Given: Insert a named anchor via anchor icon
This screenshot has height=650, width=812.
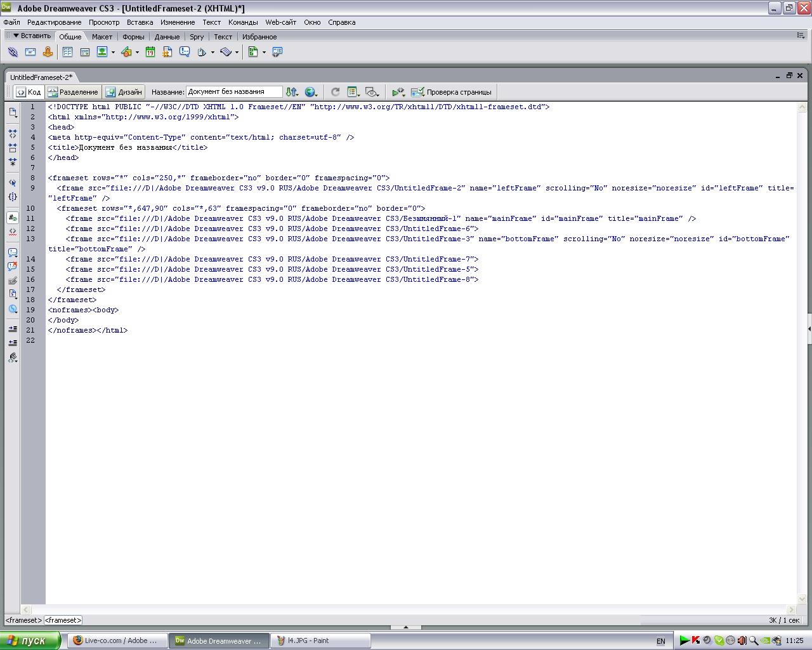Looking at the screenshot, I should coord(48,52).
